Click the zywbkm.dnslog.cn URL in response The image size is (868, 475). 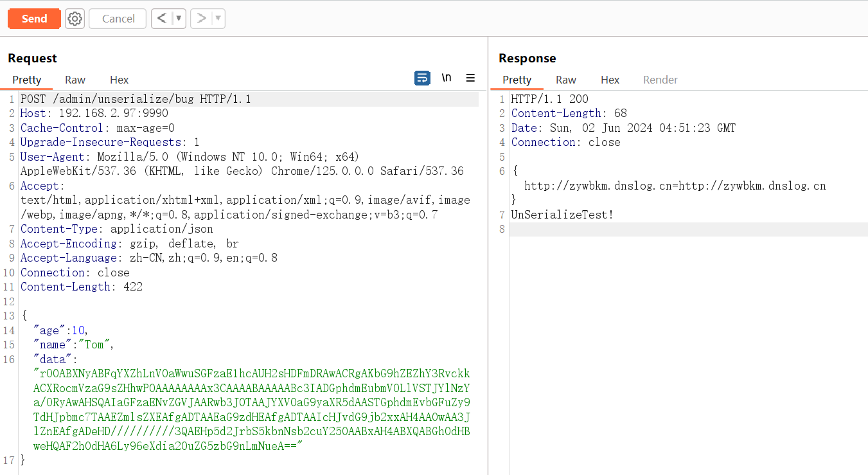point(675,186)
